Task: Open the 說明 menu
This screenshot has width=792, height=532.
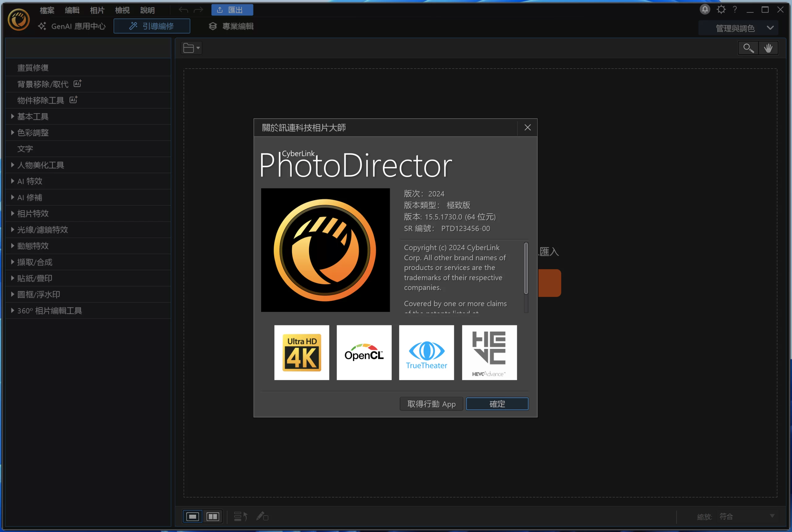Action: [147, 10]
